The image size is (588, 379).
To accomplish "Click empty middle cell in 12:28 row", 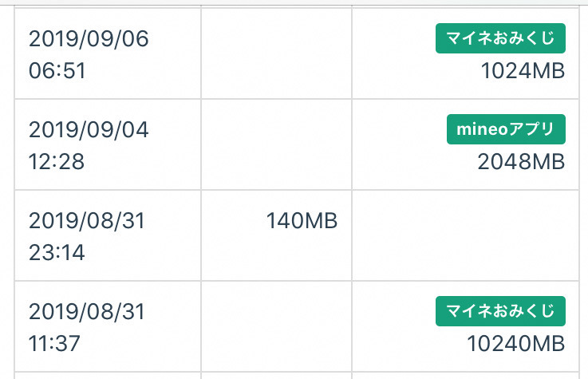I will click(276, 145).
